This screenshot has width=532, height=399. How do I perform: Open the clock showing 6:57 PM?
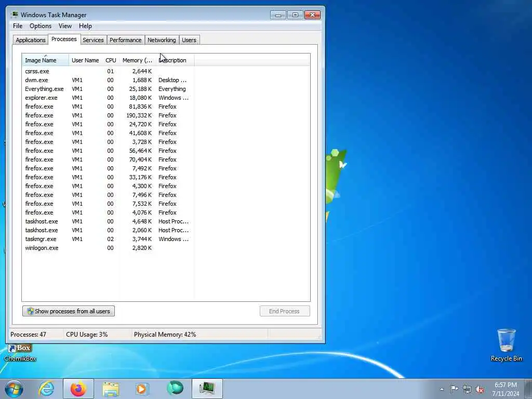pos(506,389)
